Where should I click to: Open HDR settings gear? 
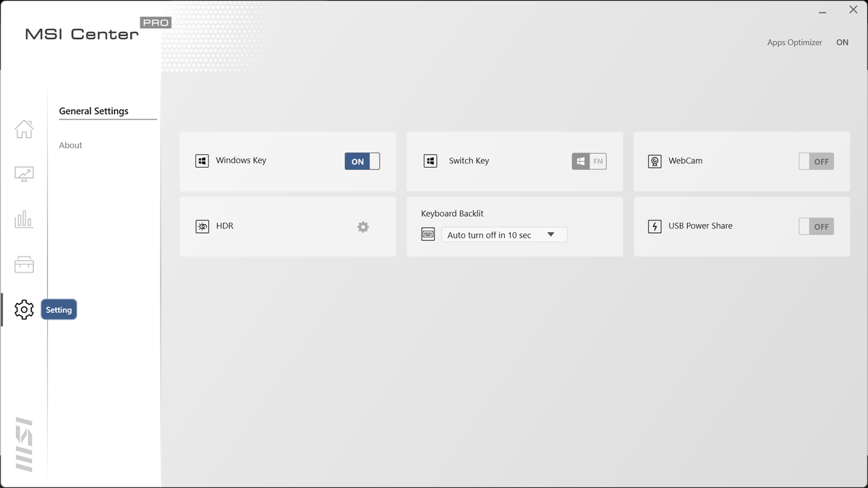tap(363, 227)
